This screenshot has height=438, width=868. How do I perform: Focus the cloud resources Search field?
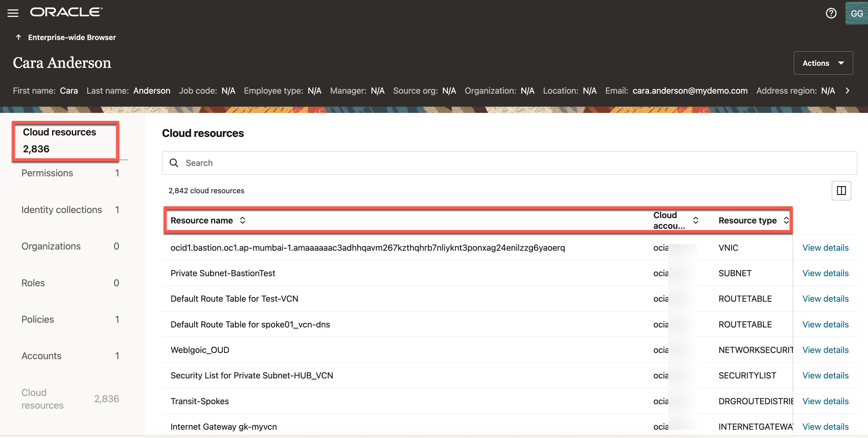[505, 163]
